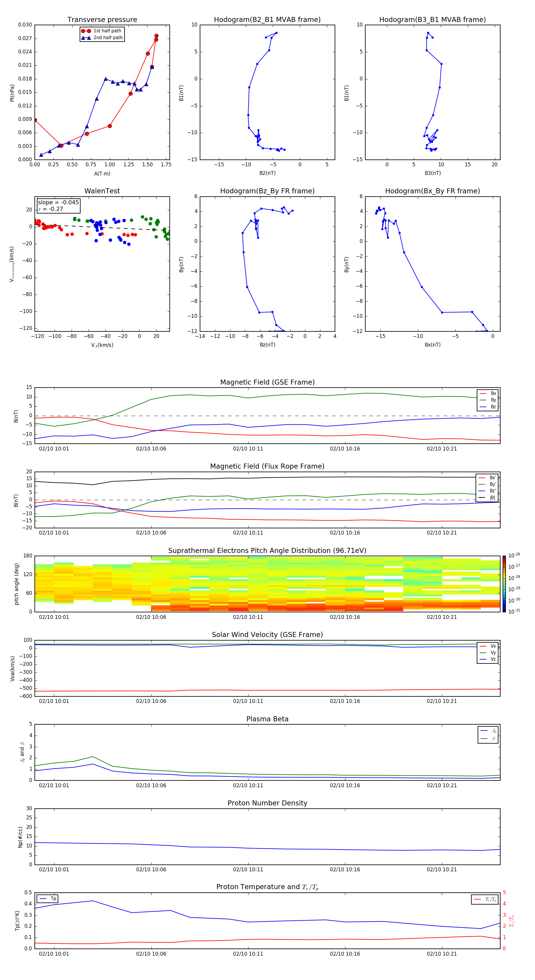Select the 'Tp' legend entry
The width and height of the screenshot is (535, 980).
click(48, 899)
